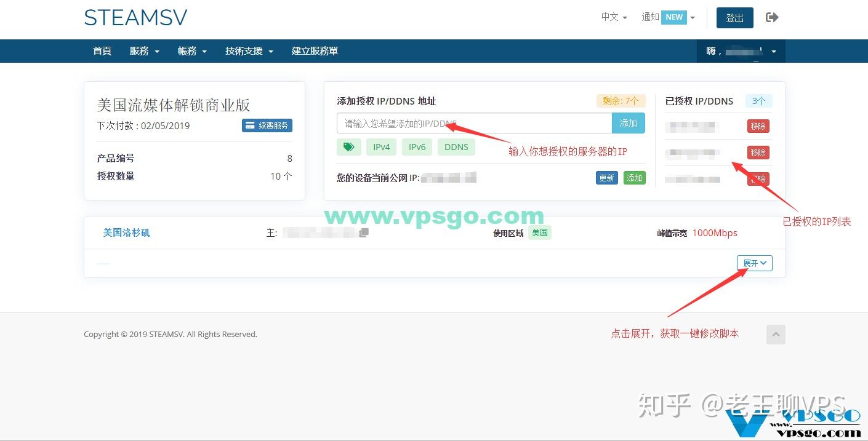Copy the main IP using copy icon
The height and width of the screenshot is (441, 868).
coord(364,232)
